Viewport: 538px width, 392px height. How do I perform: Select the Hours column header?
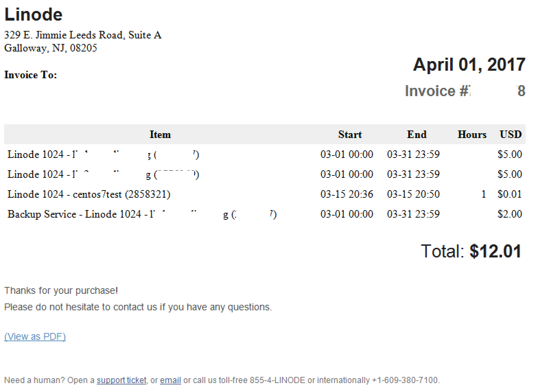(472, 135)
